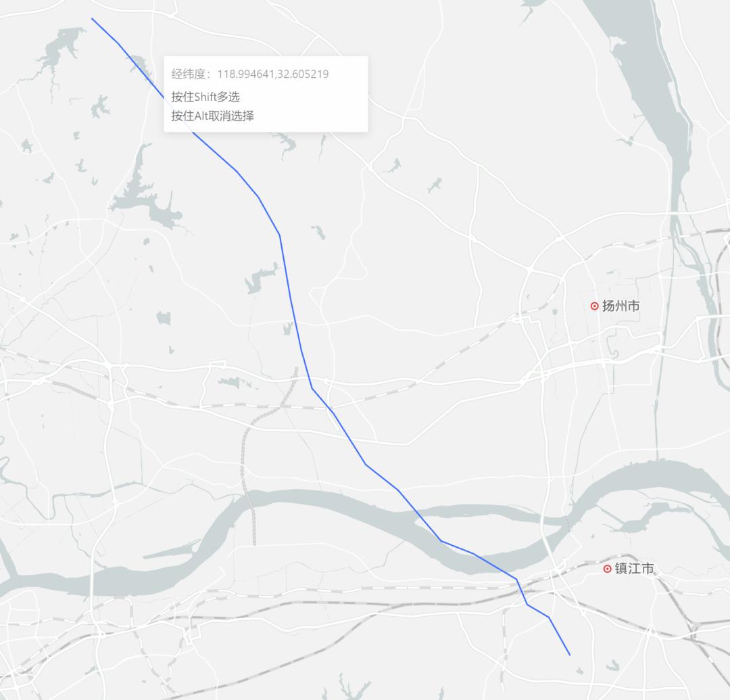The height and width of the screenshot is (700, 730).
Task: Click the red marker icon beside 扬州市
Action: pyautogui.click(x=595, y=306)
